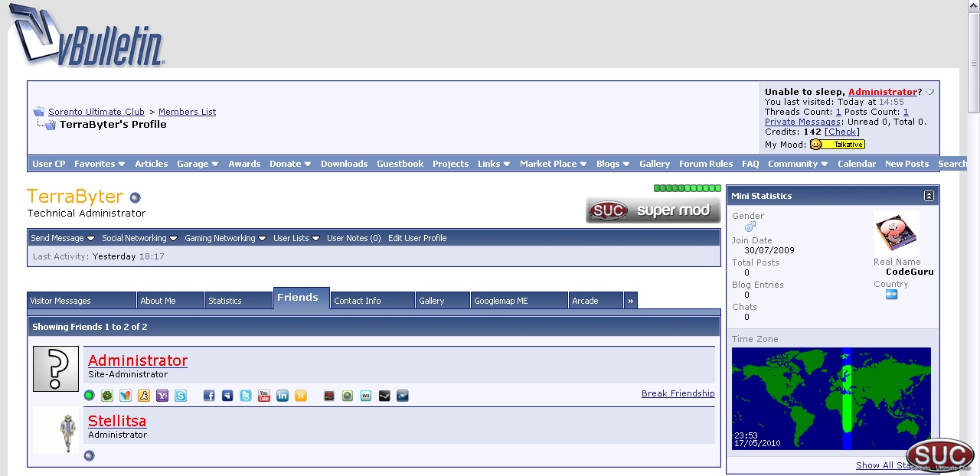Open the Community menu in navbar
The height and width of the screenshot is (476, 980).
(x=798, y=164)
